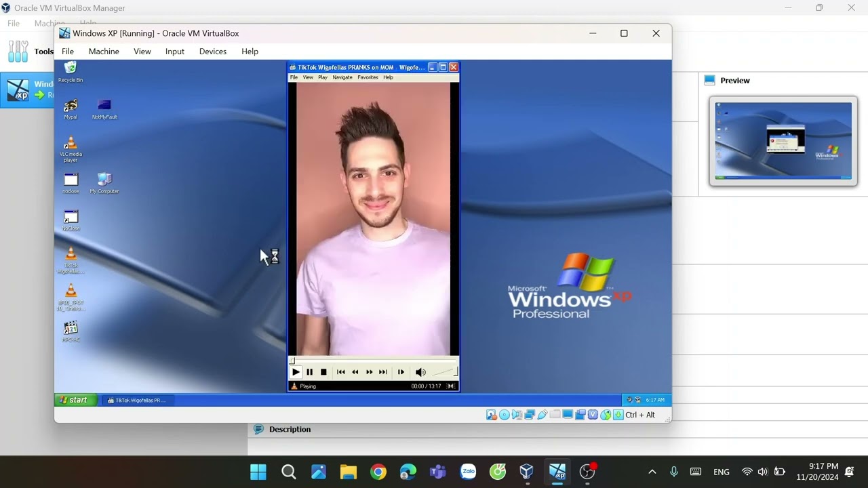
Task: Select the MPC-HC desktop icon
Action: [x=71, y=332]
